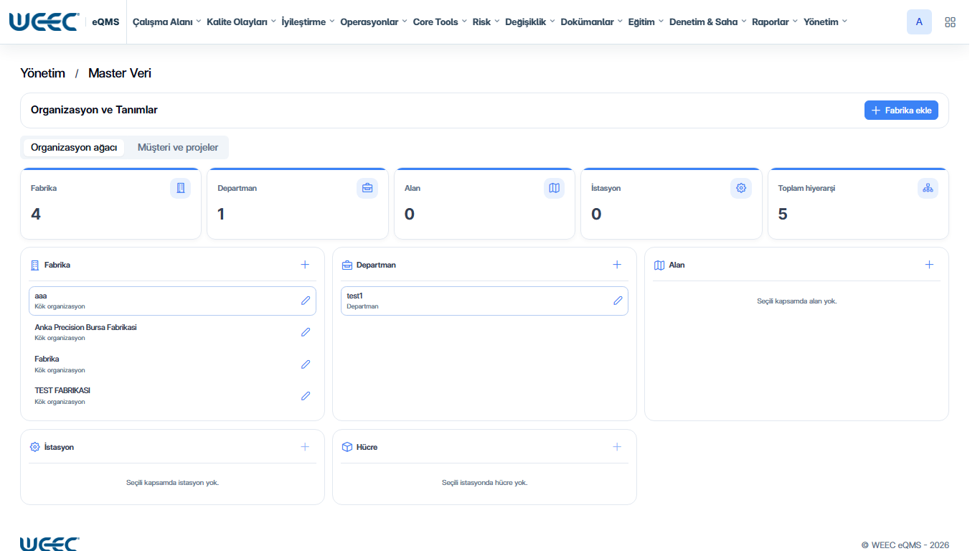The width and height of the screenshot is (980, 551).
Task: Expand Değişiklik menu
Action: tap(530, 22)
